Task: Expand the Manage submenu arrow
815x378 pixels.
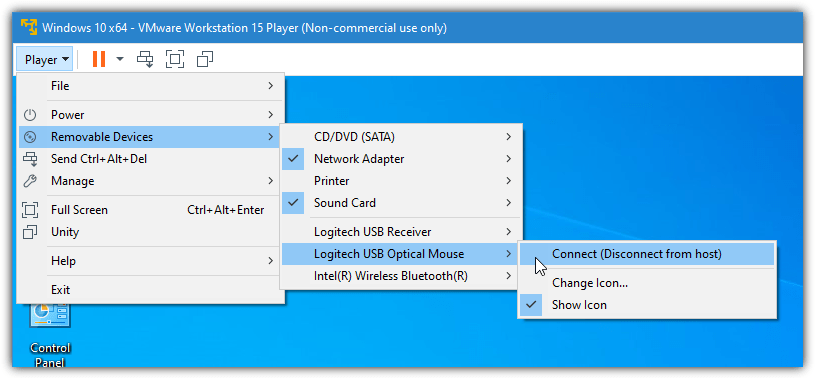Action: point(270,181)
